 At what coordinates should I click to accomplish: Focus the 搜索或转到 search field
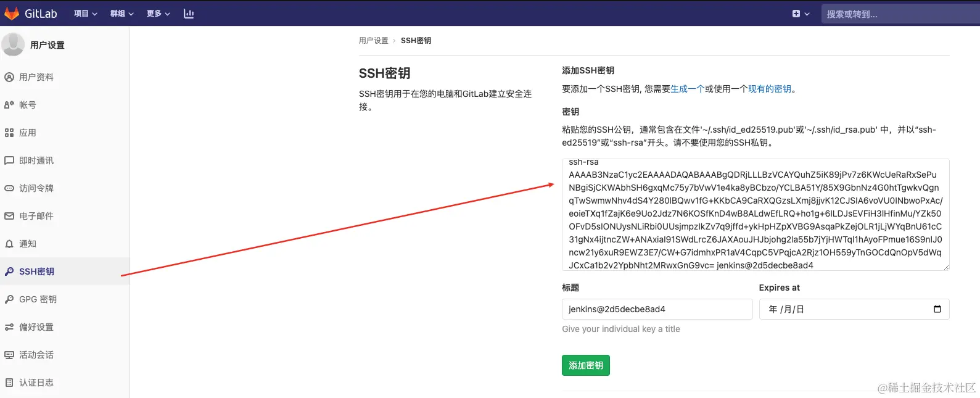(x=900, y=14)
